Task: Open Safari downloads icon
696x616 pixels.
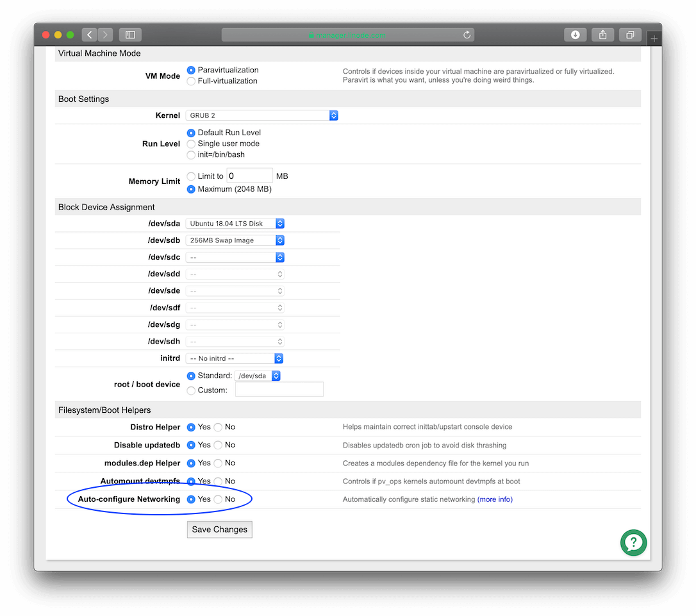Action: point(576,35)
